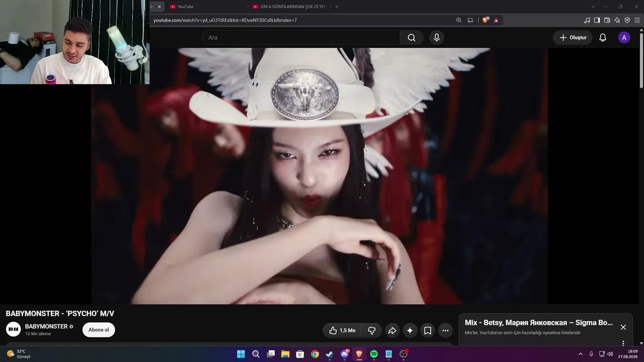Open zoom control in the address bar
Image resolution: width=644 pixels, height=362 pixels.
tap(459, 20)
